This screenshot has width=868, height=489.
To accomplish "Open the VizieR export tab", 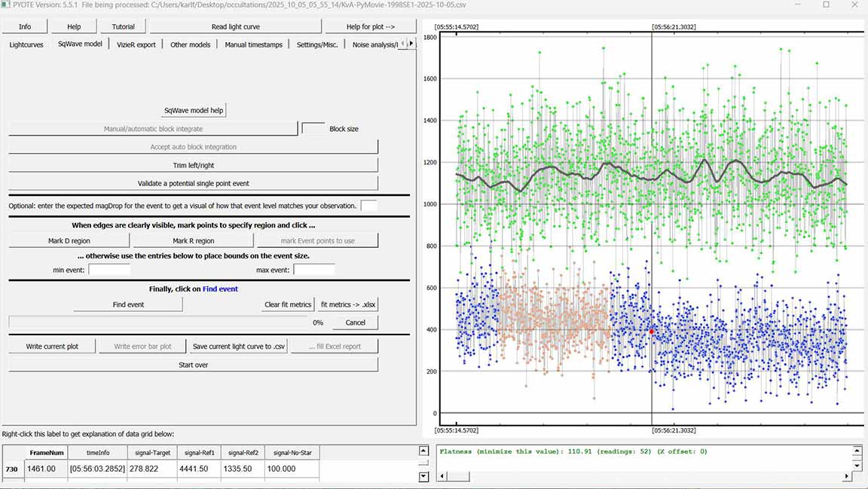I will [x=136, y=44].
